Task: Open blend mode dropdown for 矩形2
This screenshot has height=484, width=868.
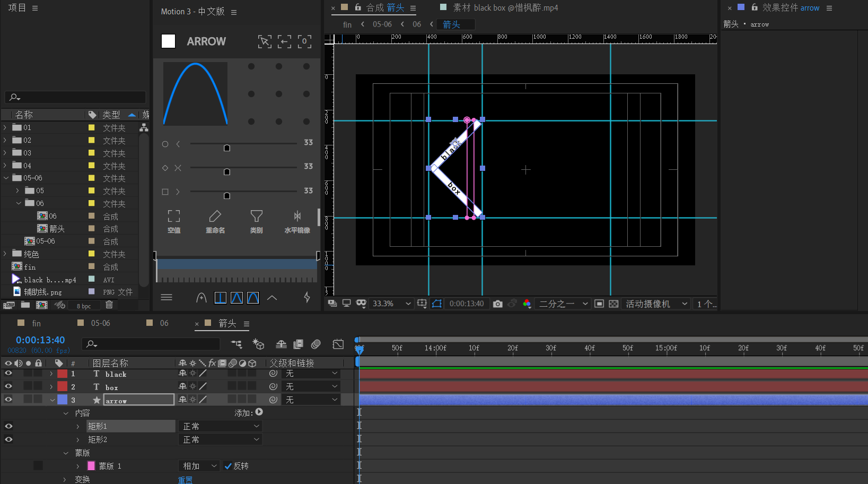Action: pyautogui.click(x=221, y=439)
